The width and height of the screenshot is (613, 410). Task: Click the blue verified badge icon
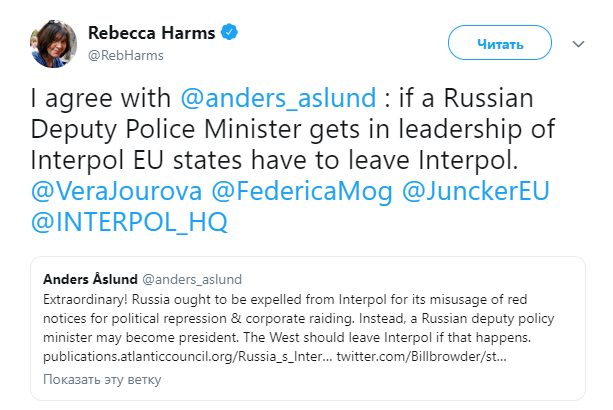pos(231,32)
